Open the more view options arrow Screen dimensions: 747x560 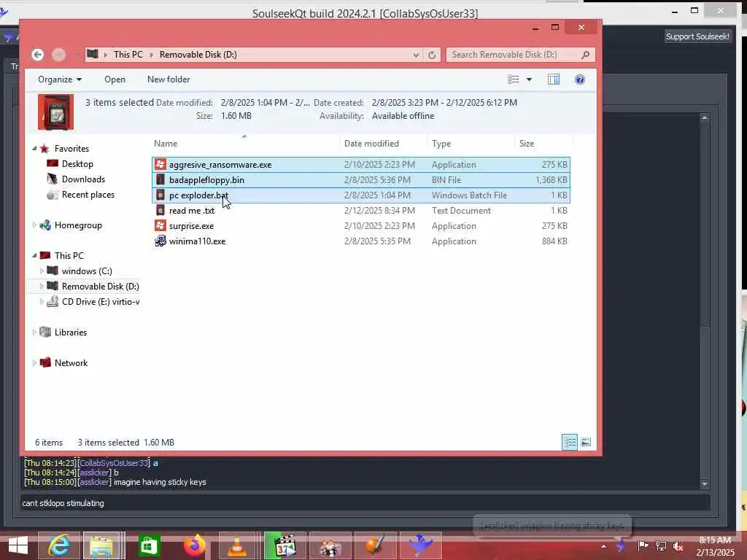coord(529,79)
